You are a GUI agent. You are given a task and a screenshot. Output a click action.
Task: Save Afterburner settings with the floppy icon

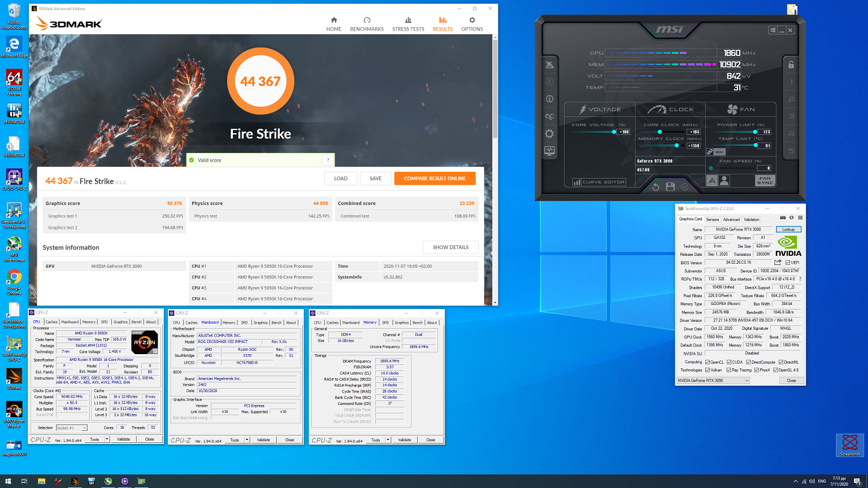pos(670,187)
